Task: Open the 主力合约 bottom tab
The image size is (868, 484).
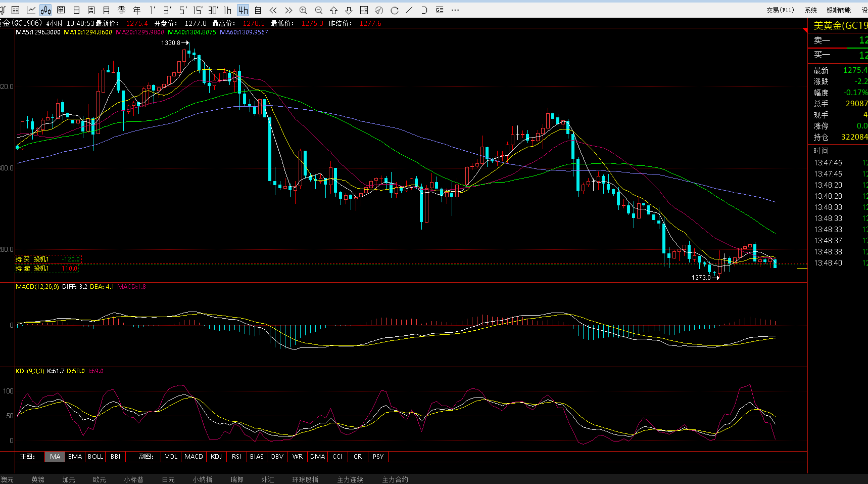Action: coord(395,479)
